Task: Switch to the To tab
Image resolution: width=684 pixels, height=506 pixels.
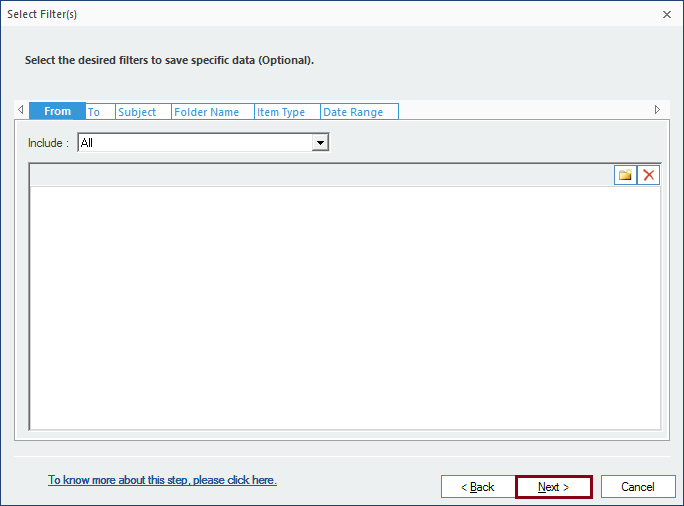Action: (100, 112)
